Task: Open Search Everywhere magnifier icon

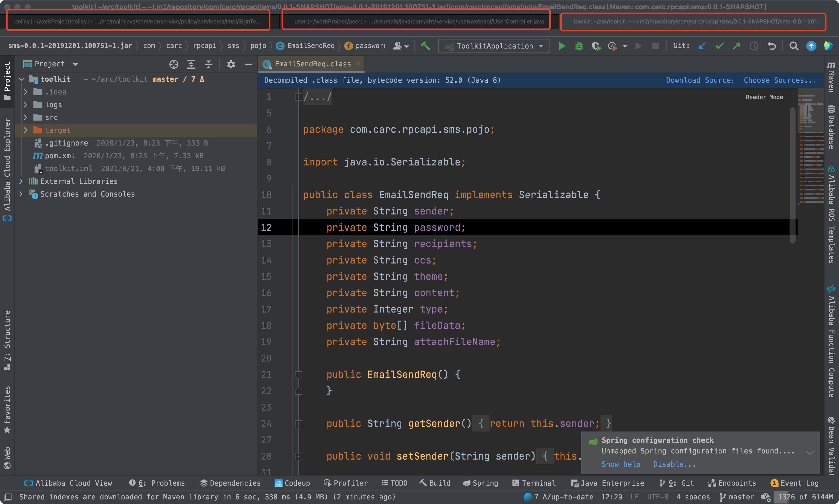Action: coord(793,46)
